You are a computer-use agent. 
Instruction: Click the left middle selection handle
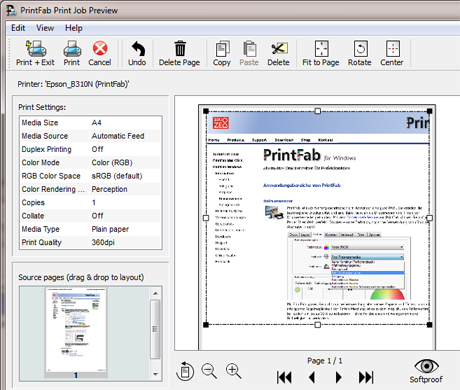[206, 218]
